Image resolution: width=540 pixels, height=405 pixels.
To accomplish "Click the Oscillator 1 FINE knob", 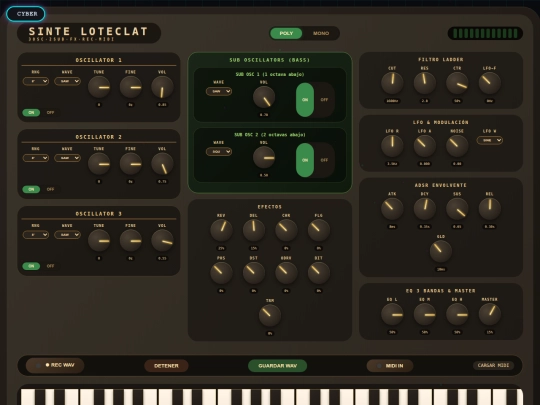I will (131, 87).
